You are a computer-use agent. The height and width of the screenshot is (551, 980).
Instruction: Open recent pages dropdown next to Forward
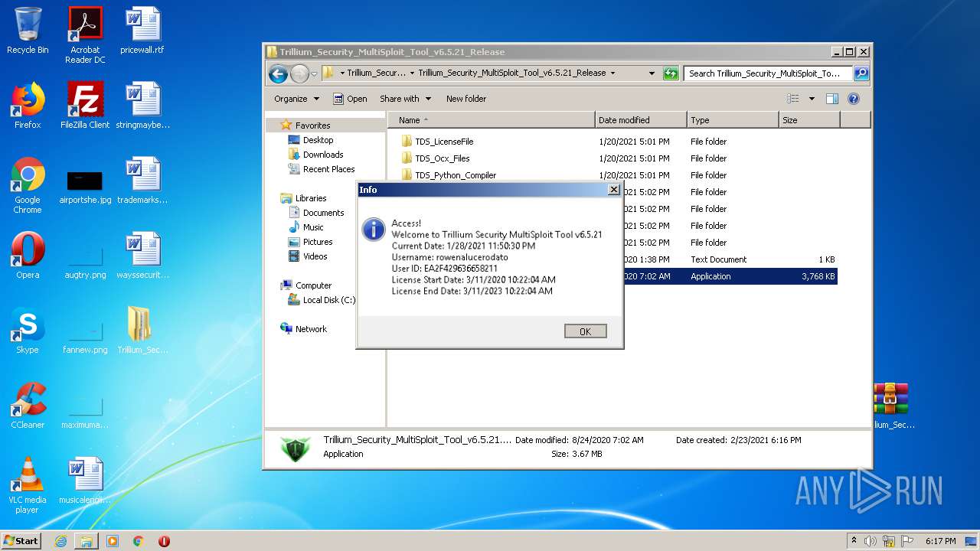coord(314,74)
